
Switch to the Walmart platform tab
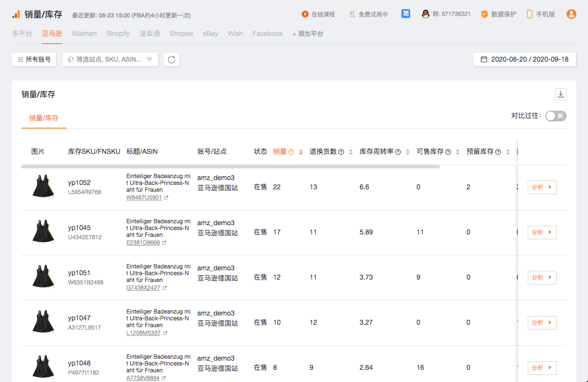[x=85, y=33]
